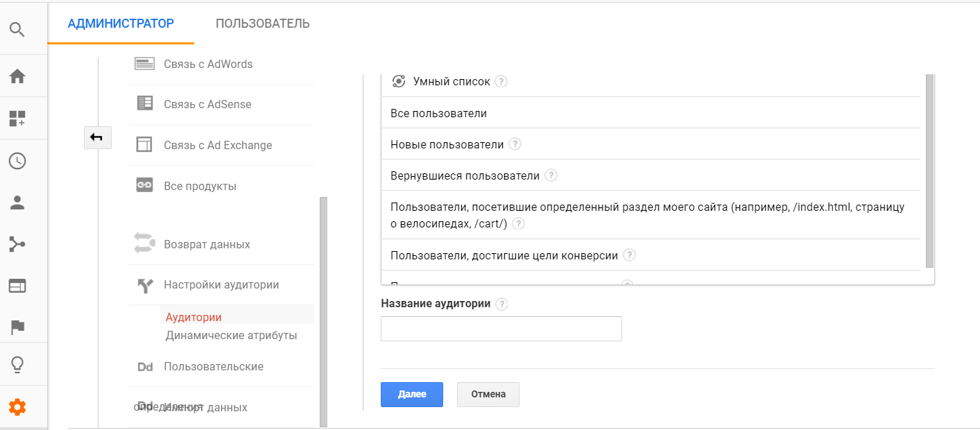Screen dimensions: 980x430
Task: Click the blue Далее button
Action: click(412, 394)
